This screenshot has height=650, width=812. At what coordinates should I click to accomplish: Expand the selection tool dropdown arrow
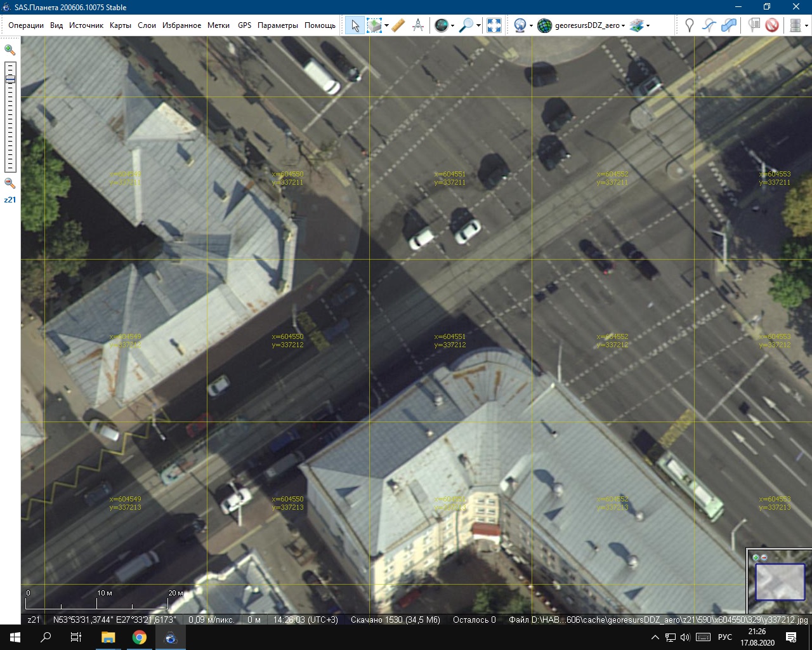click(x=386, y=26)
